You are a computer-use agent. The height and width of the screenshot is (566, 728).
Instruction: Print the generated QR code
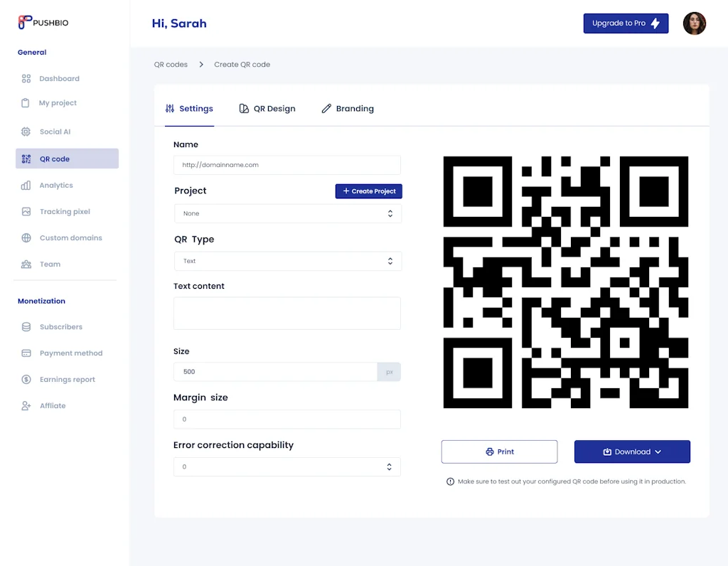[499, 452]
